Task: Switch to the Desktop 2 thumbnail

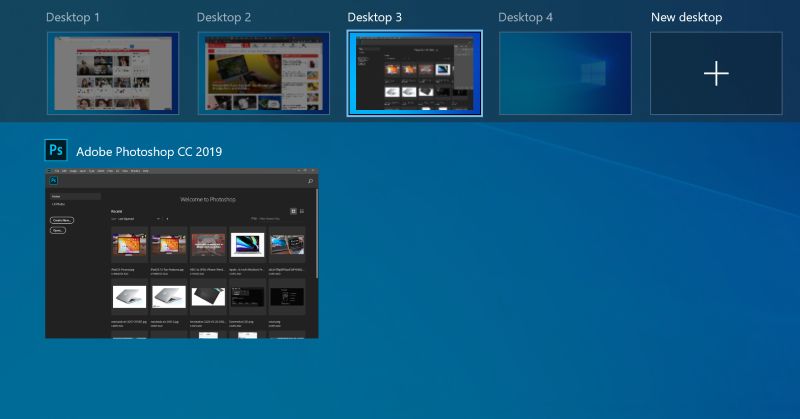Action: 264,73
